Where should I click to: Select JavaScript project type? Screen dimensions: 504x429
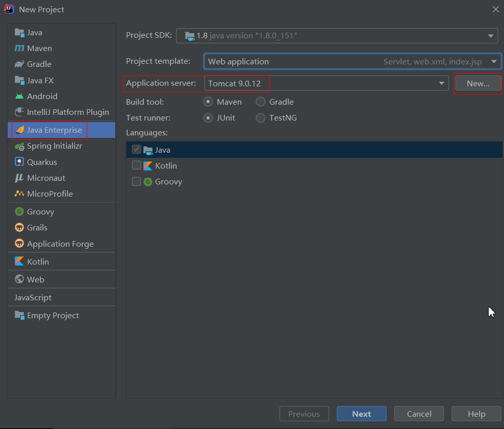(x=33, y=297)
